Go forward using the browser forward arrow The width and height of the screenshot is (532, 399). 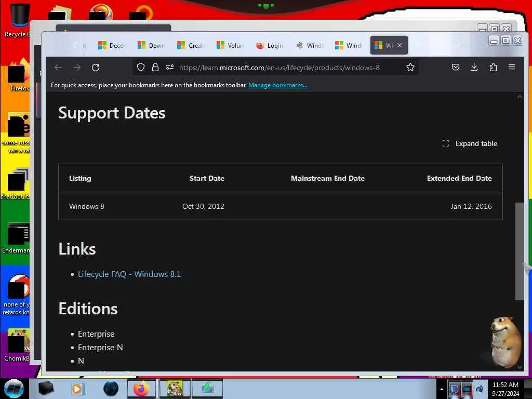(x=77, y=68)
